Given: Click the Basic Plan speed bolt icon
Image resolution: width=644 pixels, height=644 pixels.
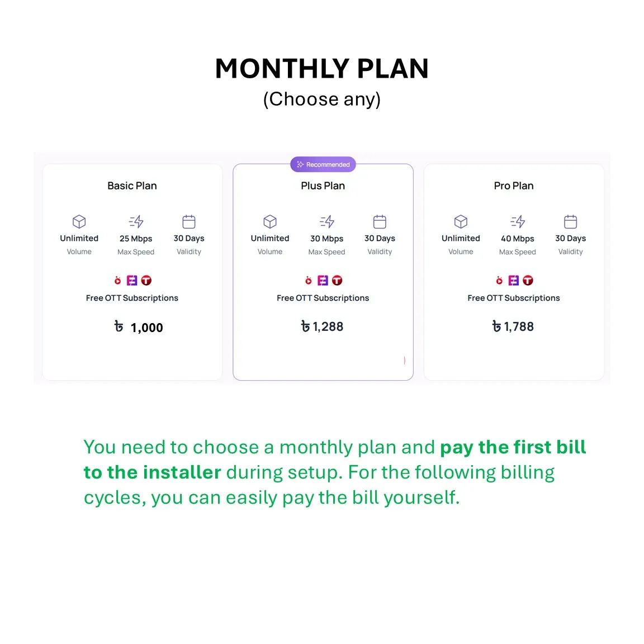Looking at the screenshot, I should pyautogui.click(x=136, y=221).
